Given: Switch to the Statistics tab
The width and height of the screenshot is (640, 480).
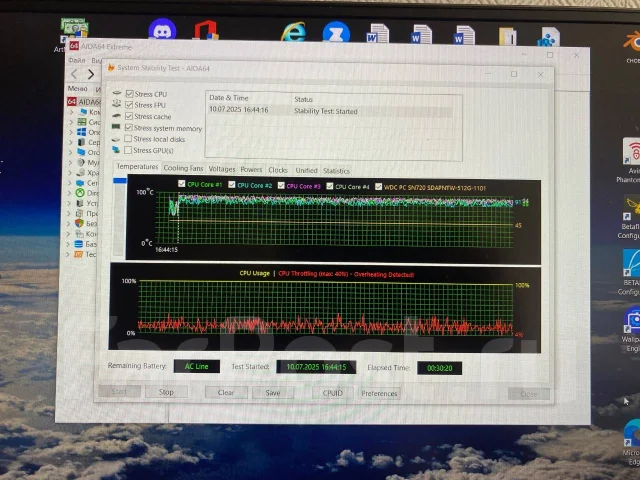Looking at the screenshot, I should (336, 171).
